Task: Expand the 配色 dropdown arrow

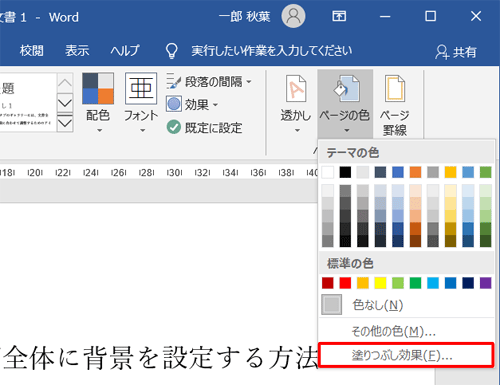Action: tap(99, 130)
